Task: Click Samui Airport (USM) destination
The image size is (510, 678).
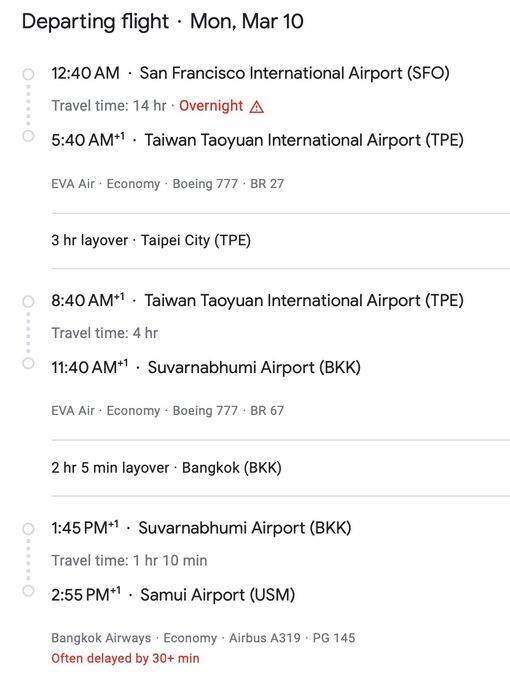Action: tap(218, 595)
